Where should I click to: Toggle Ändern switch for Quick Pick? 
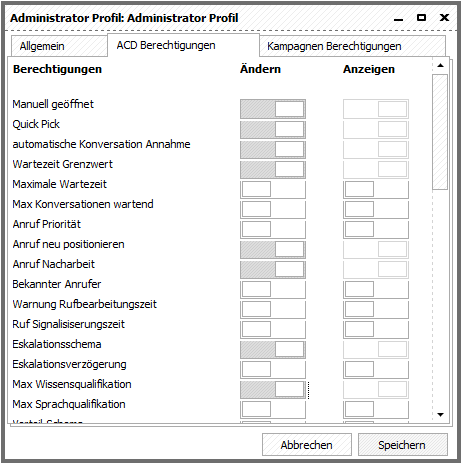273,129
